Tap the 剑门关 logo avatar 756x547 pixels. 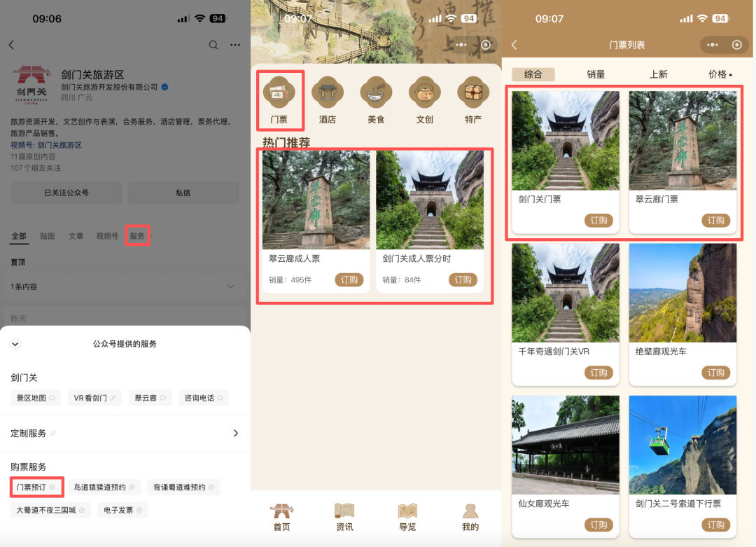tap(31, 85)
